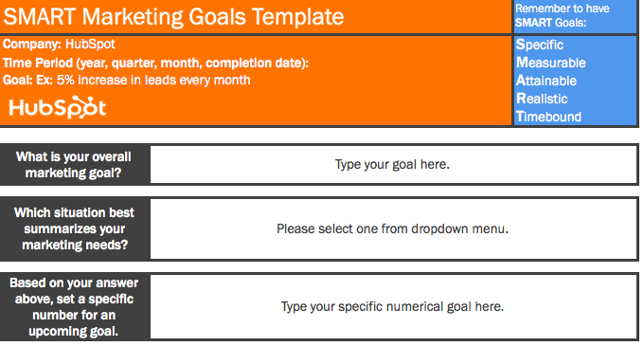Select the word Specific in the blue panel
Image resolution: width=644 pixels, height=346 pixels.
point(540,45)
